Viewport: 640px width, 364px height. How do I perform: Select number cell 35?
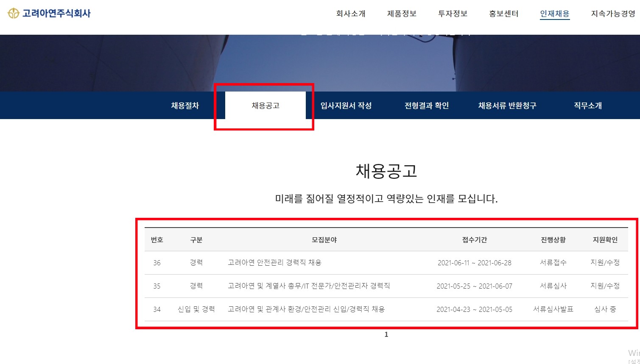point(157,286)
